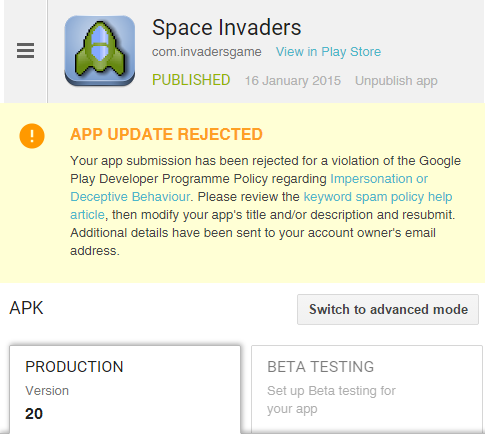This screenshot has height=447, width=485.
Task: Click Set up Beta testing text
Action: coord(331,400)
